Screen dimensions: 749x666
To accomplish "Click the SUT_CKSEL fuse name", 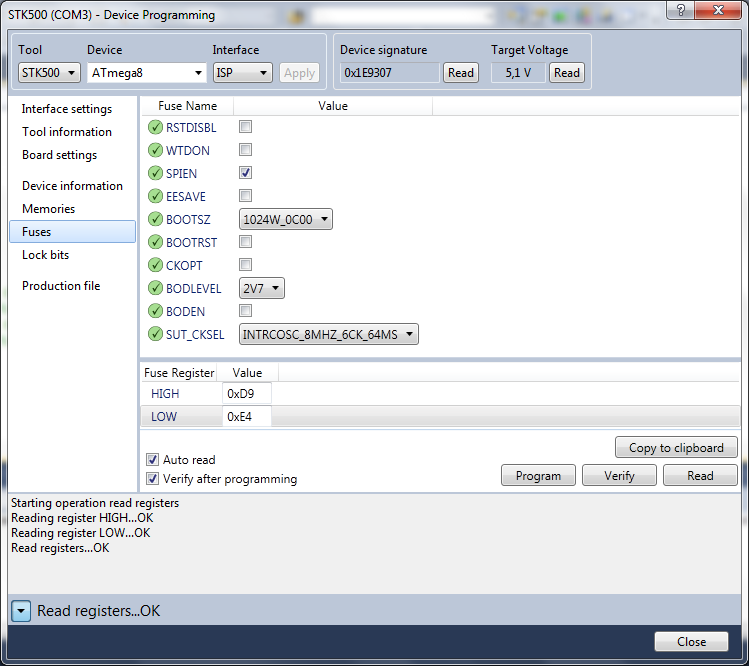I will point(195,334).
